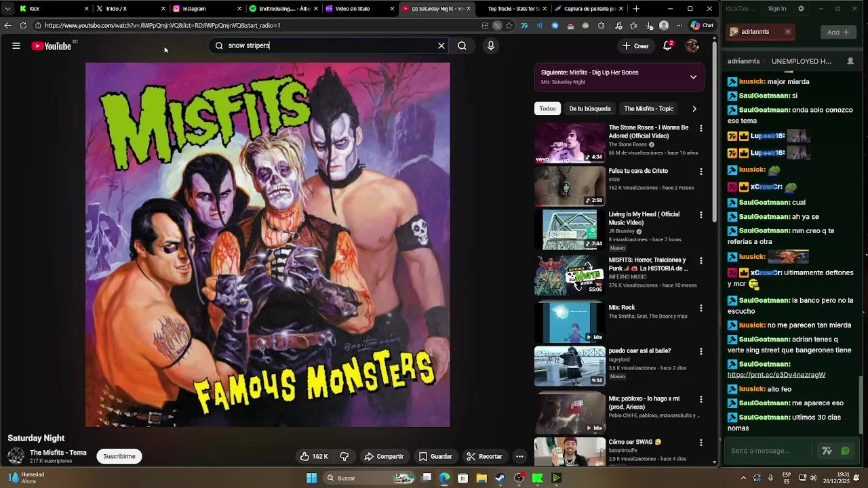Click the browser back arrow
Screen dimensions: 868x488
(x=7, y=25)
